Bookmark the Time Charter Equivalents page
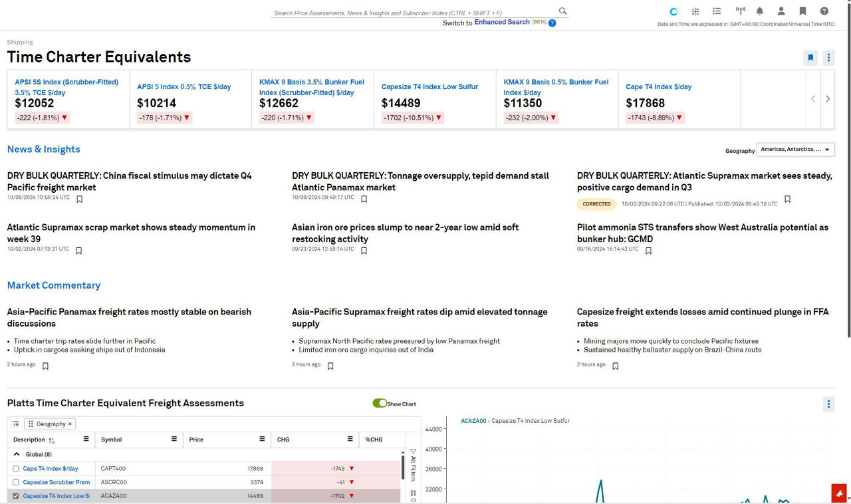Screen dimensions: 851x504 click(x=810, y=58)
